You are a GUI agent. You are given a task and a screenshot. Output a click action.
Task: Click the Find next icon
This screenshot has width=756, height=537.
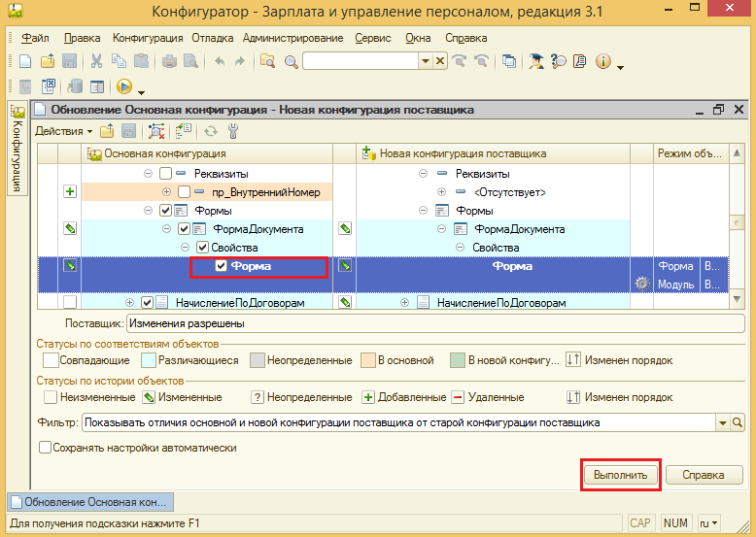[x=460, y=60]
